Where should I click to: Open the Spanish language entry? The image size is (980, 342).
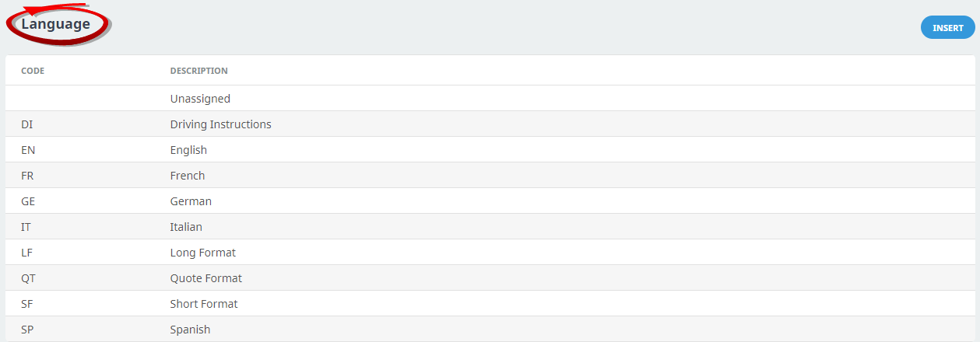(190, 330)
